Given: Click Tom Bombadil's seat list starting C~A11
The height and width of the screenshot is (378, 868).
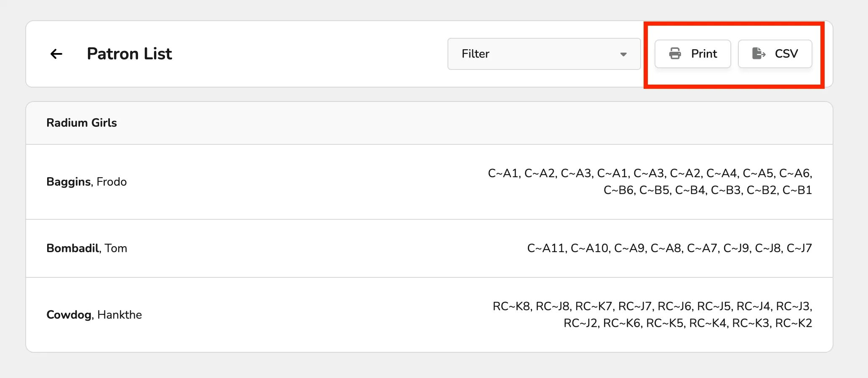Looking at the screenshot, I should [669, 248].
